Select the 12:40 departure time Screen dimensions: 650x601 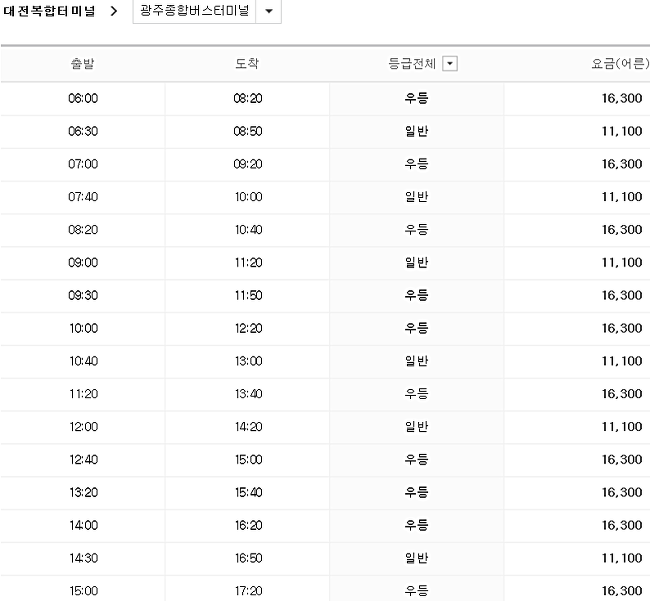(83, 459)
